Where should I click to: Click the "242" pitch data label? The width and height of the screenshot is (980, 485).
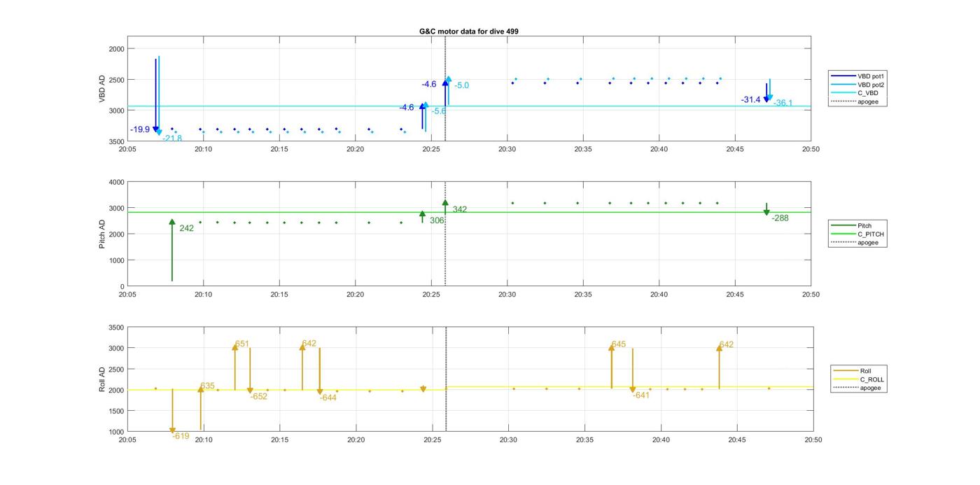pos(187,228)
